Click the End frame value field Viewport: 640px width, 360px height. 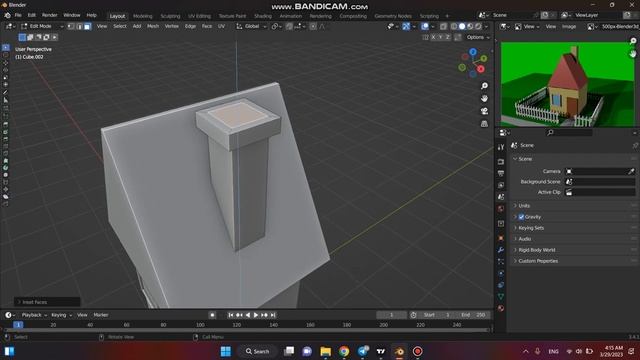click(x=475, y=315)
